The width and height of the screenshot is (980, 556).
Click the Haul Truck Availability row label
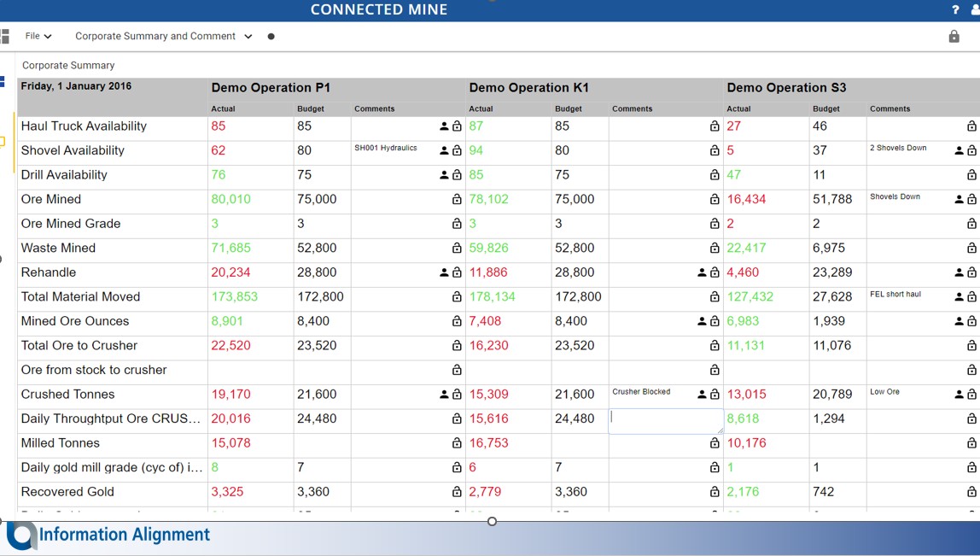(84, 126)
